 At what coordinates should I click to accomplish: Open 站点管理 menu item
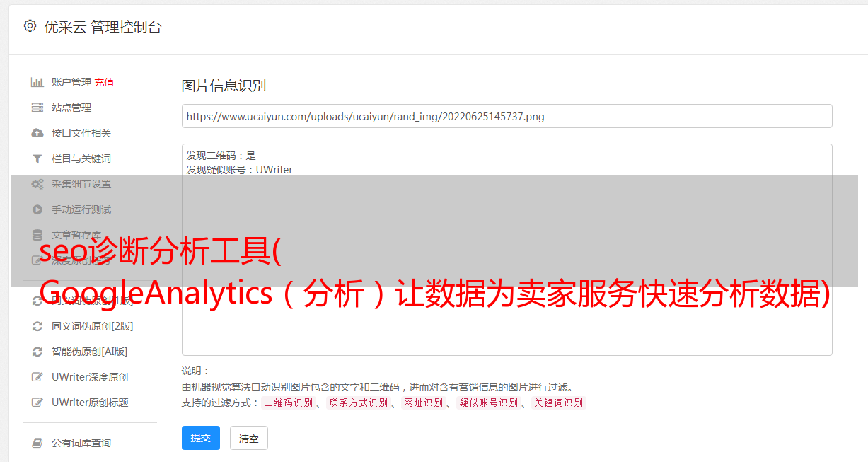[x=71, y=108]
